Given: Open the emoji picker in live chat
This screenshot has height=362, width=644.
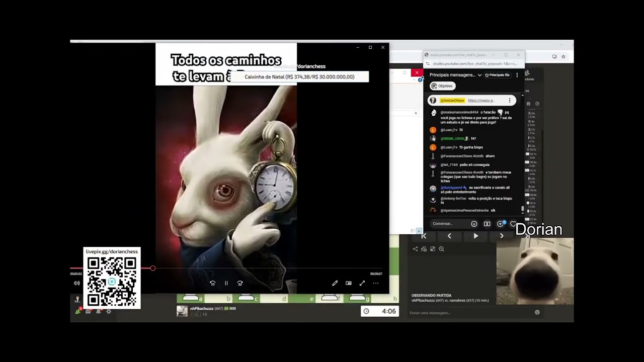Looking at the screenshot, I should click(x=474, y=224).
